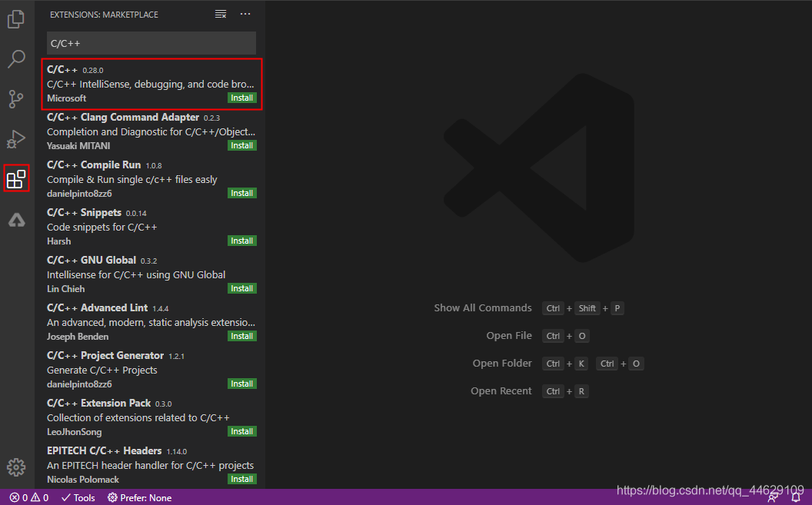Click the feedback icon in the status bar

tap(773, 498)
